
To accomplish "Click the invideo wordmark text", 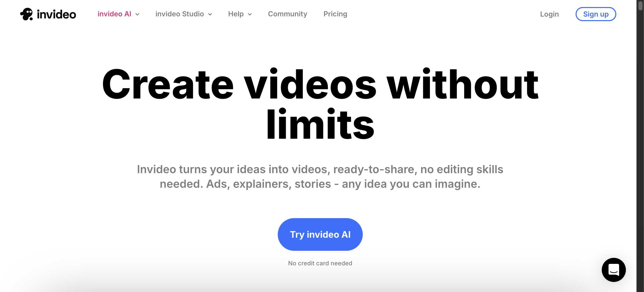I will click(56, 14).
